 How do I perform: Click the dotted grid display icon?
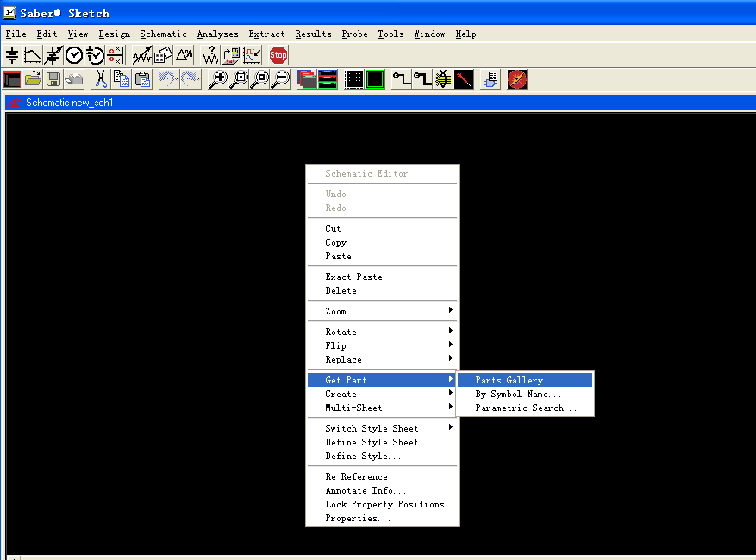(354, 79)
